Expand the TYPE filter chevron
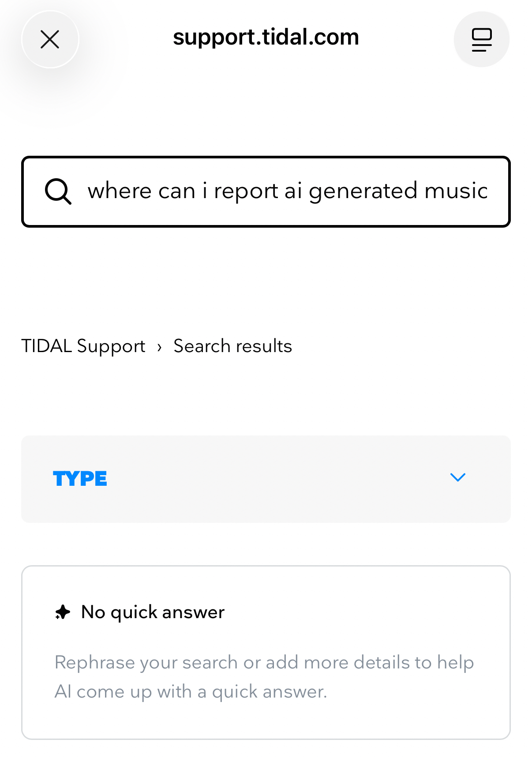This screenshot has height=758, width=532. click(x=457, y=477)
